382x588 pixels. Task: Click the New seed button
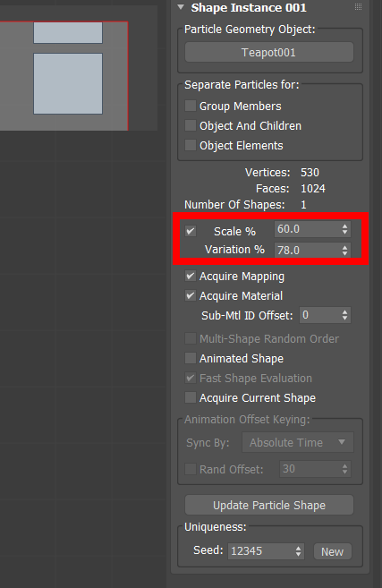(x=332, y=551)
